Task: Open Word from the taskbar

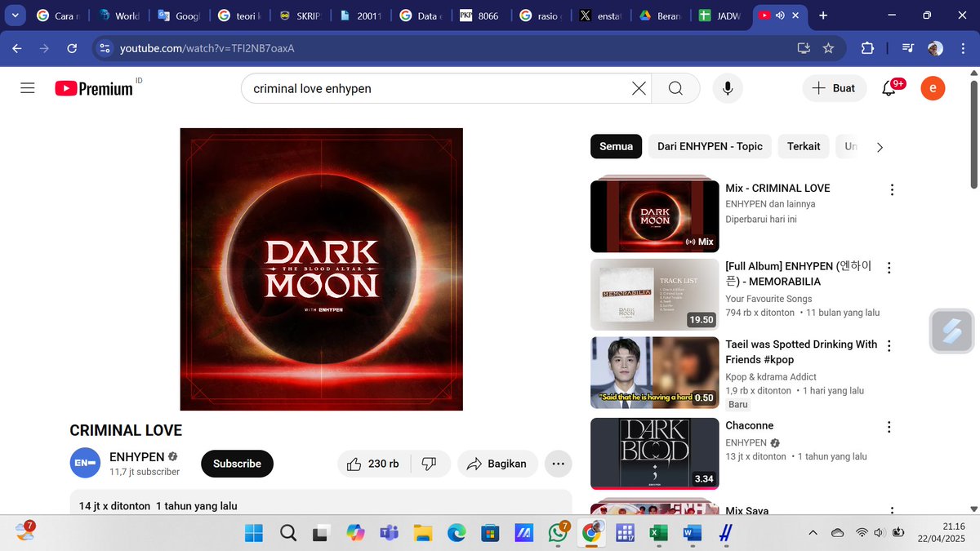Action: pyautogui.click(x=691, y=533)
